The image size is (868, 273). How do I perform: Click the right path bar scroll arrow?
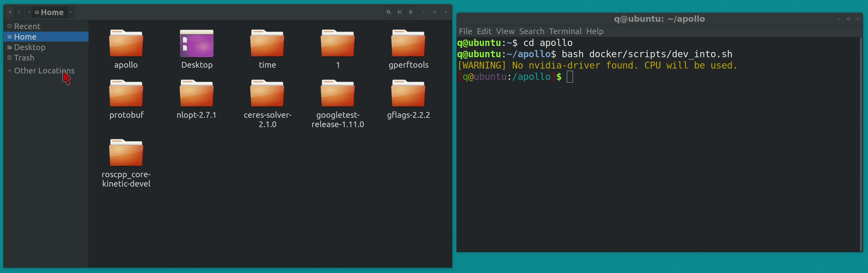coord(71,12)
